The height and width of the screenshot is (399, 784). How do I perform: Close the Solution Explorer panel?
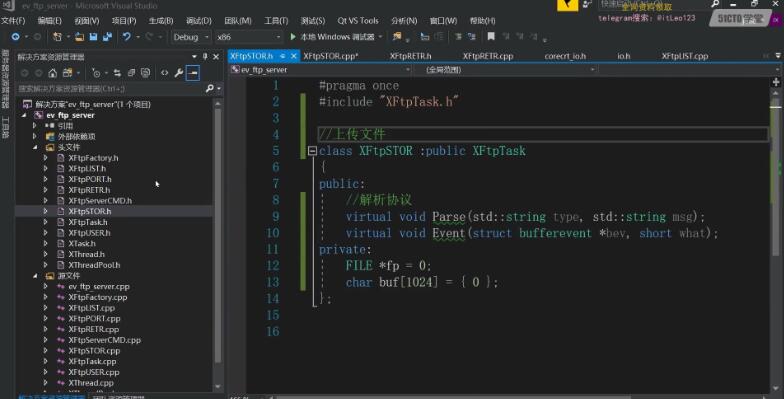coord(216,56)
